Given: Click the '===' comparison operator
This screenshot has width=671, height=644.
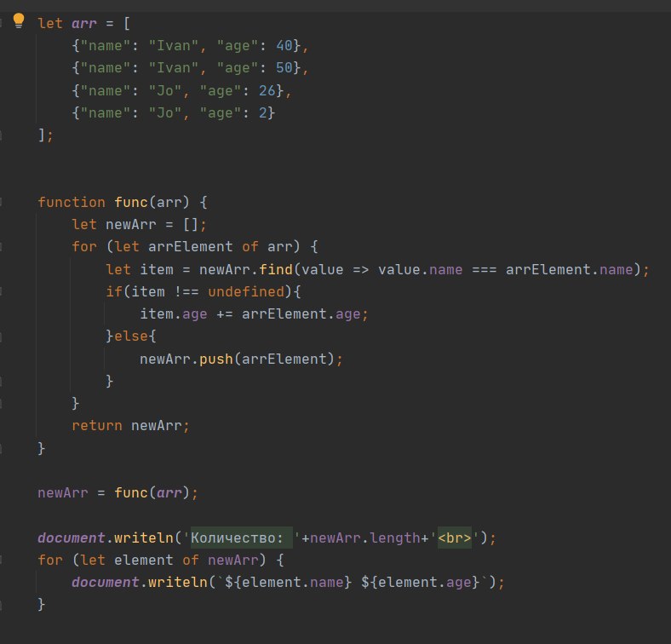Looking at the screenshot, I should pos(484,269).
